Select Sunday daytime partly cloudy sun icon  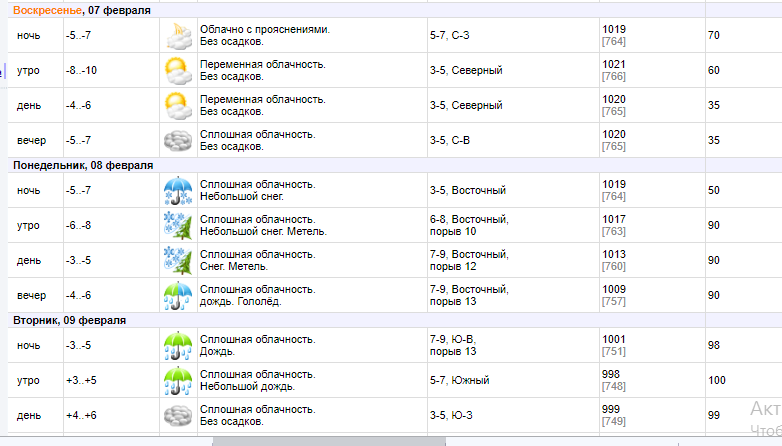[x=177, y=105]
